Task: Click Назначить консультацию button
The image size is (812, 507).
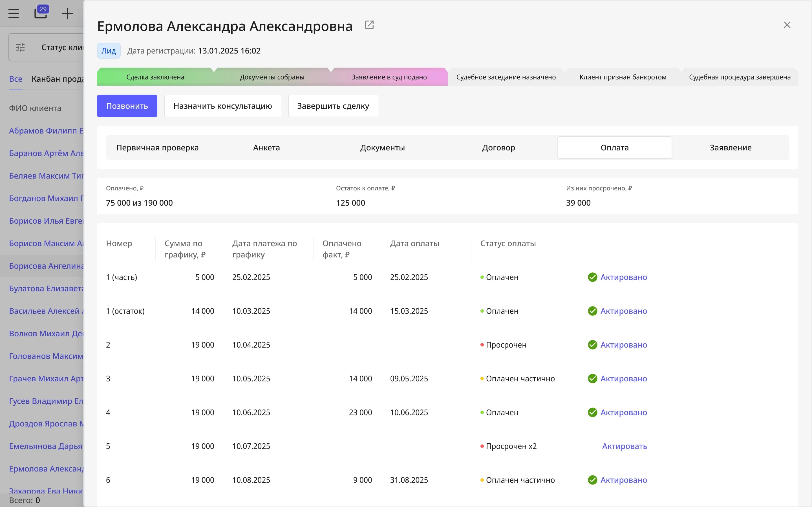Action: [x=222, y=106]
